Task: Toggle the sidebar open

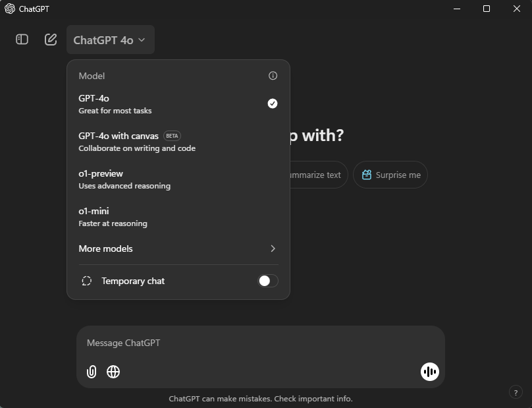Action: [22, 40]
